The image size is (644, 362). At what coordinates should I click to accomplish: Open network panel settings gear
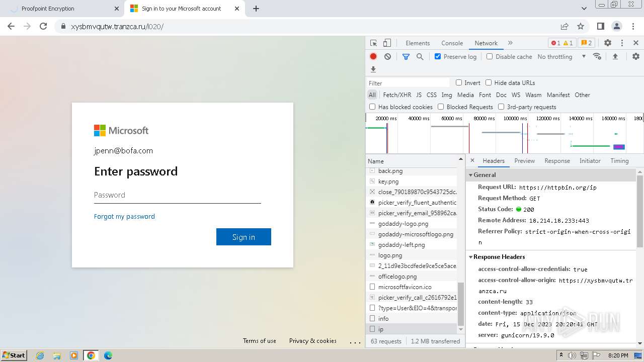coord(636,57)
